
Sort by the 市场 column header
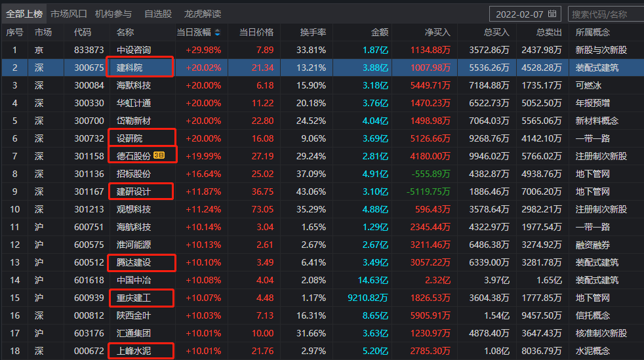[43, 32]
